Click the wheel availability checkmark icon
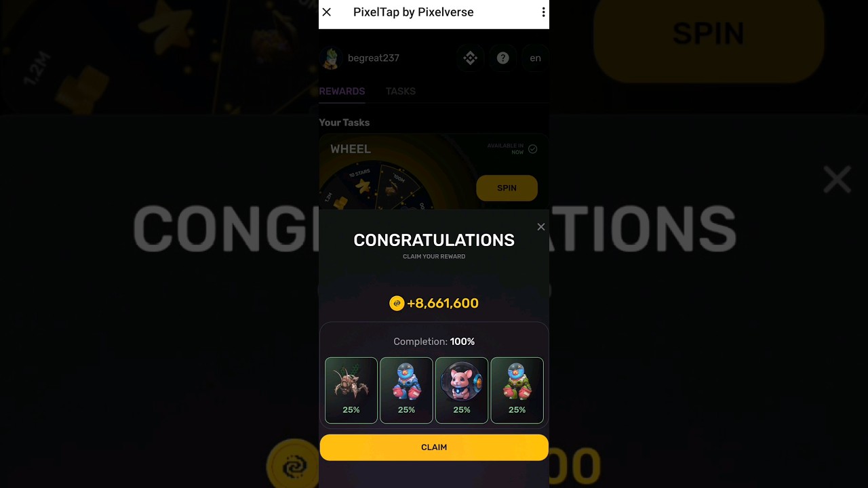This screenshot has height=488, width=868. [533, 149]
